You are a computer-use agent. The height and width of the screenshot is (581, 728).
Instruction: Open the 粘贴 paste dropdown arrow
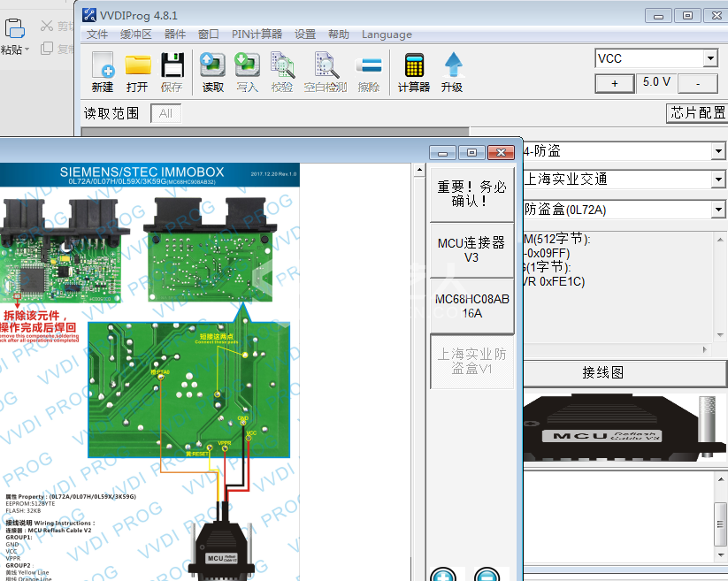tap(27, 50)
